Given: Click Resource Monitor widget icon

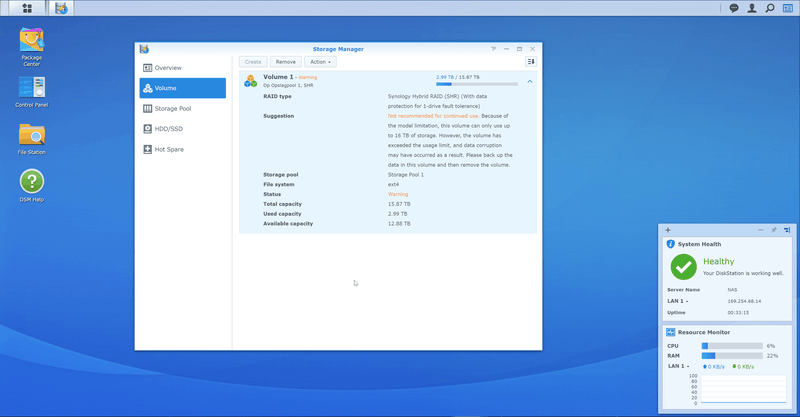Looking at the screenshot, I should [x=670, y=332].
